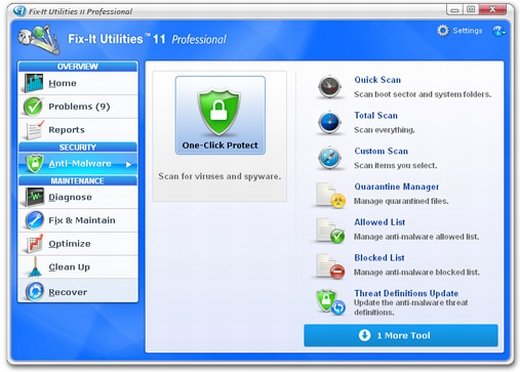Click the Settings gear icon
This screenshot has width=520, height=372.
443,31
